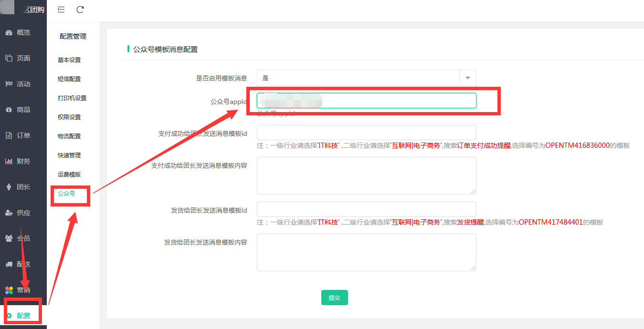
Task: Open 供应 in left navigation
Action: [23, 213]
